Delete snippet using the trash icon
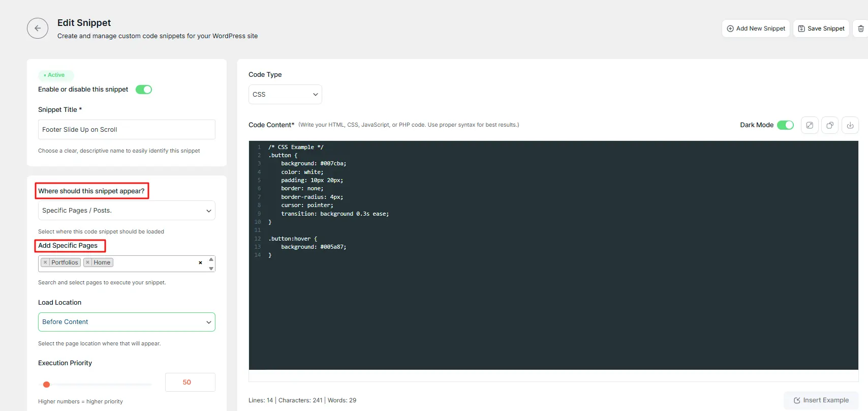This screenshot has width=868, height=411. 860,28
